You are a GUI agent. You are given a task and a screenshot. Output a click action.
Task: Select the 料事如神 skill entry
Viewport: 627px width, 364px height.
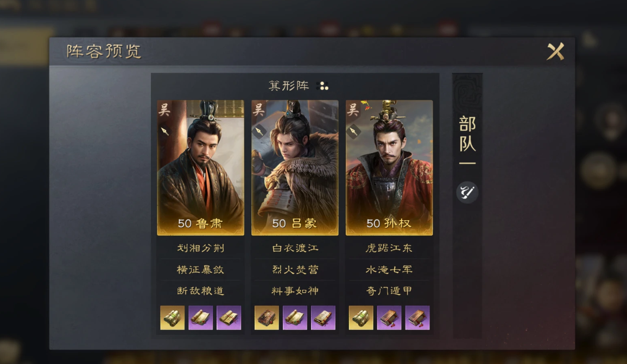pos(295,291)
